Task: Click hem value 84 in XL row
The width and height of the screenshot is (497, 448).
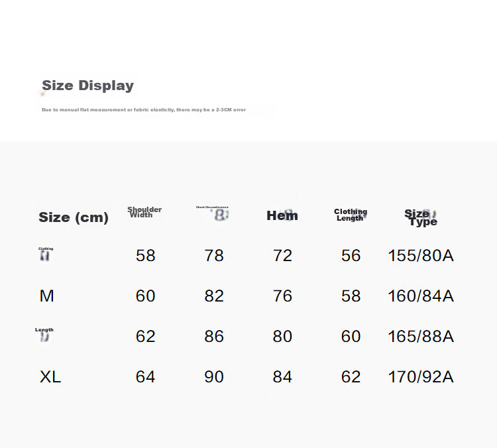Action: [x=282, y=376]
